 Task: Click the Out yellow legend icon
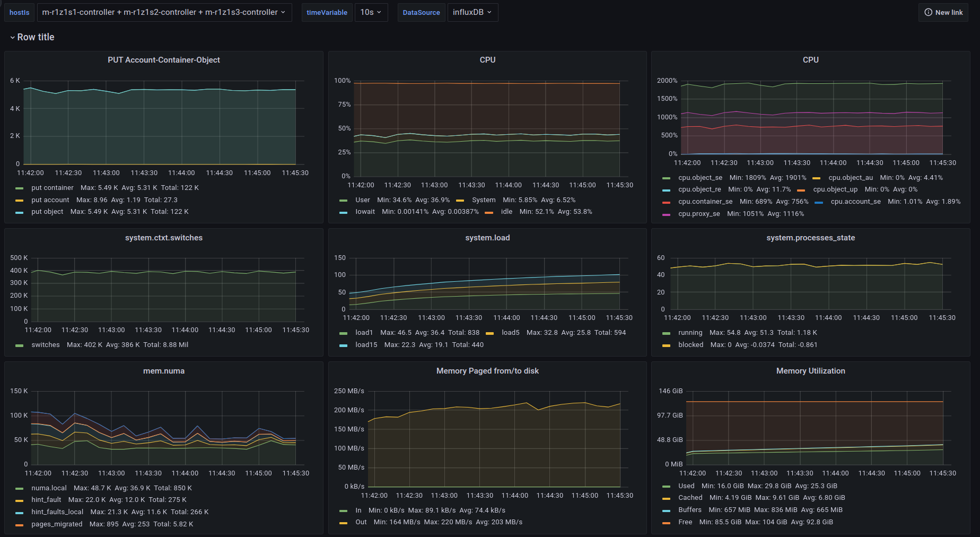(x=343, y=523)
